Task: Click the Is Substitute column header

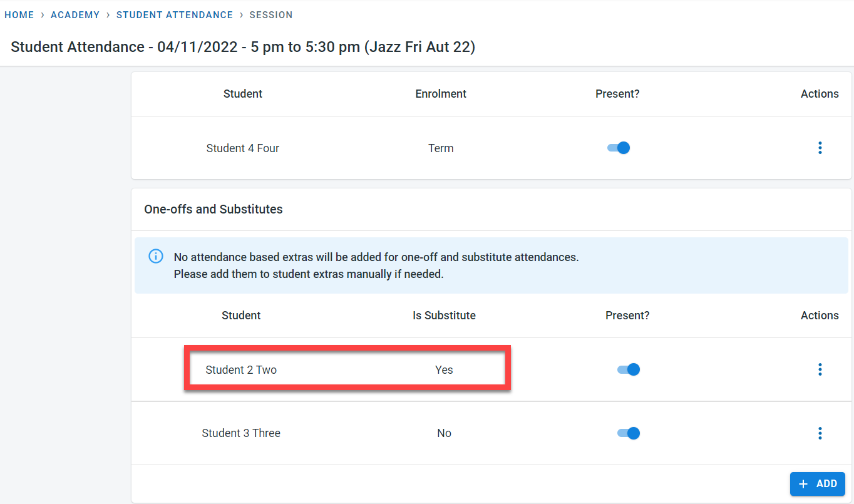Action: (x=444, y=316)
